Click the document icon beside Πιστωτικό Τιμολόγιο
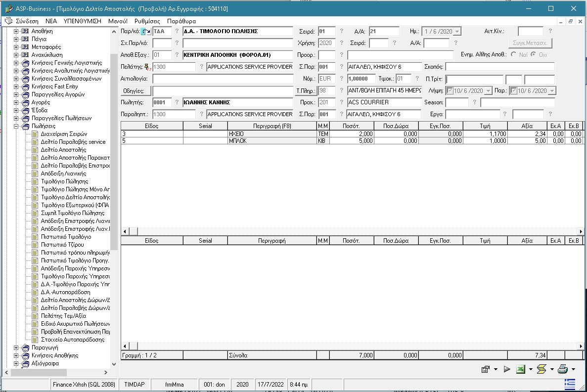 point(35,237)
